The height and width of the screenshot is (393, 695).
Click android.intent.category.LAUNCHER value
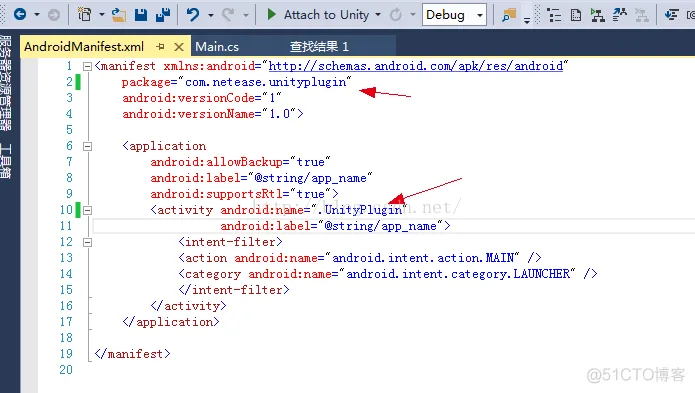(458, 274)
